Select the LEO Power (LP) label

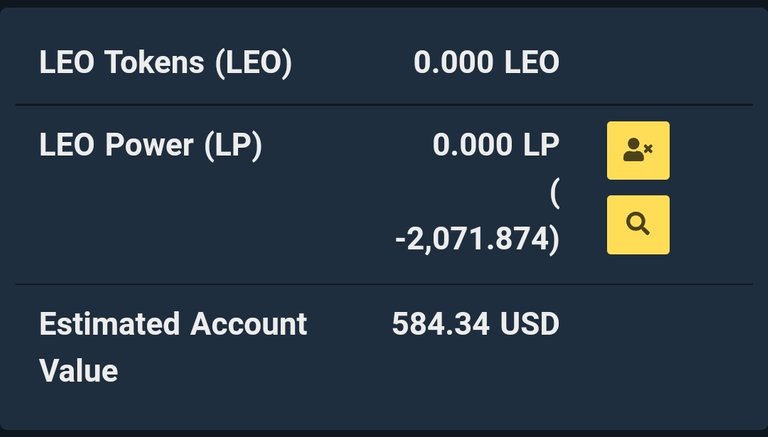(150, 146)
